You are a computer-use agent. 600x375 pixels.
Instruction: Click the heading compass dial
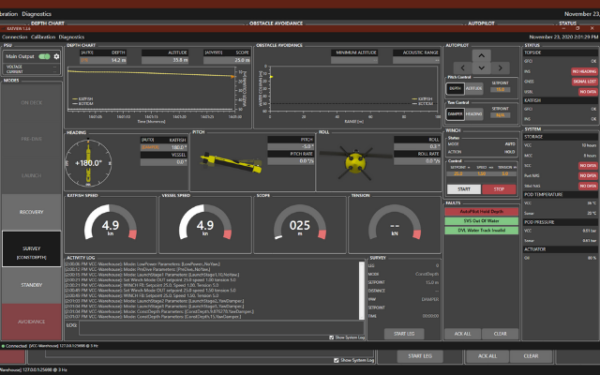88,163
